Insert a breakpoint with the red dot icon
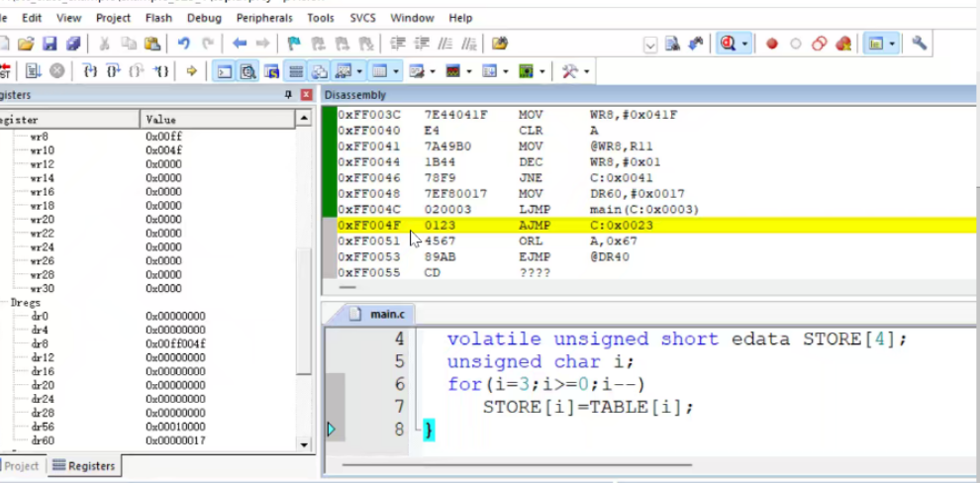This screenshot has width=980, height=483. pos(772,44)
